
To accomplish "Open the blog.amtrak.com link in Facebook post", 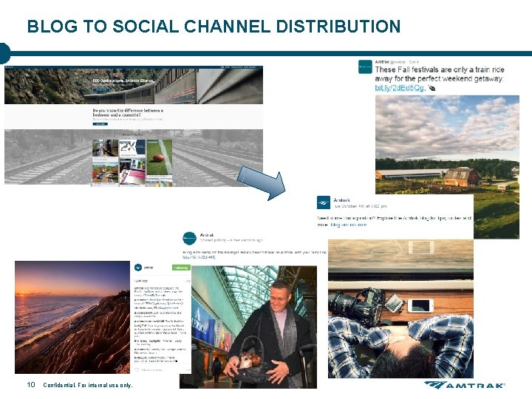I will click(348, 225).
